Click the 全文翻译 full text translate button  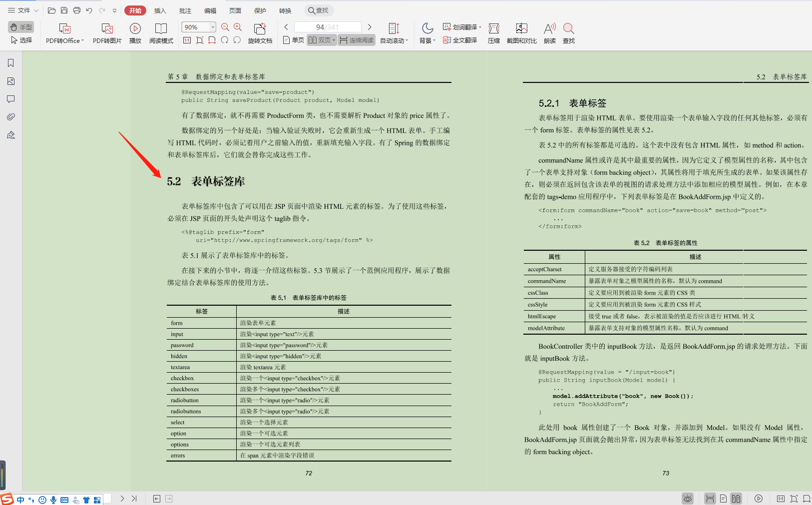pos(460,40)
